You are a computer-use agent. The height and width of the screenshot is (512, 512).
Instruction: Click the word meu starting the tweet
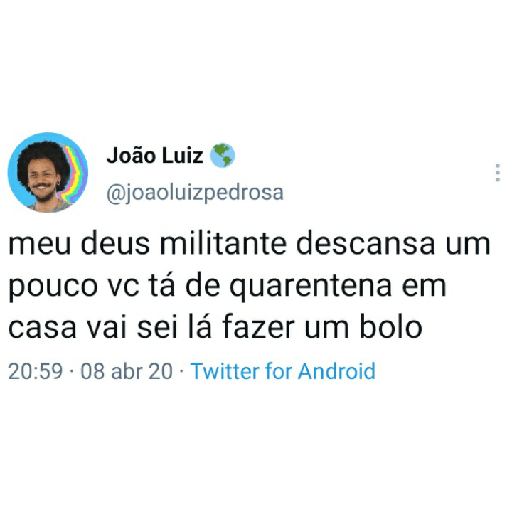tap(39, 245)
